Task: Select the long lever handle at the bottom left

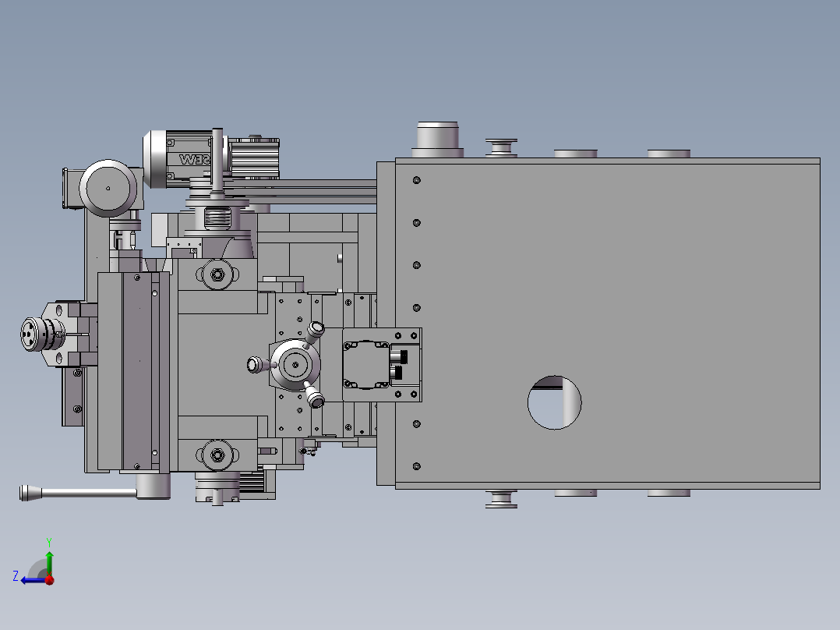Action: [78, 493]
